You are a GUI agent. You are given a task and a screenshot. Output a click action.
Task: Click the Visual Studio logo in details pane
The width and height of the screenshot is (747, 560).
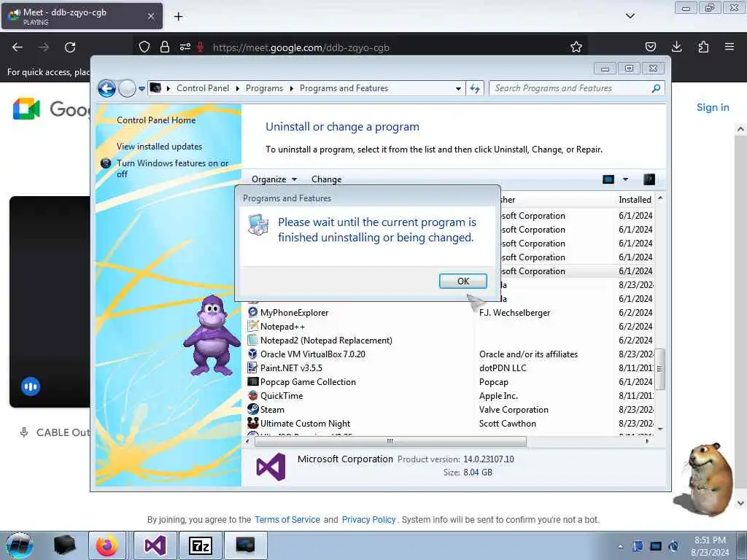coord(271,467)
